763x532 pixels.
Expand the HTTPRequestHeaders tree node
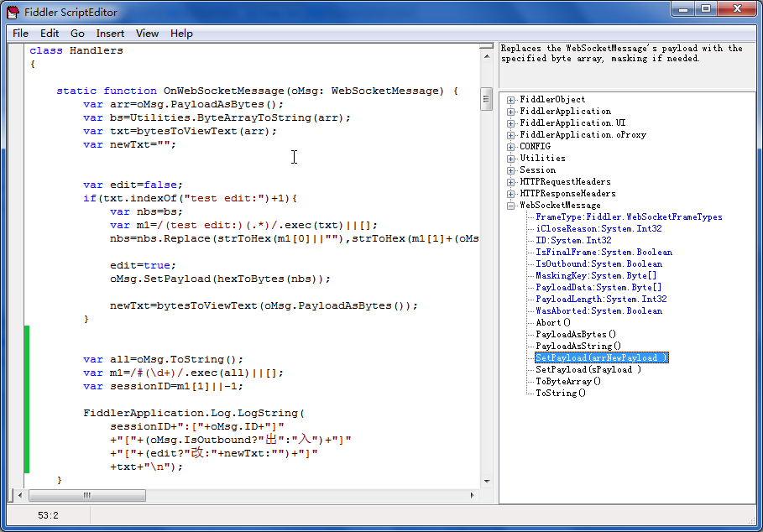click(x=510, y=182)
